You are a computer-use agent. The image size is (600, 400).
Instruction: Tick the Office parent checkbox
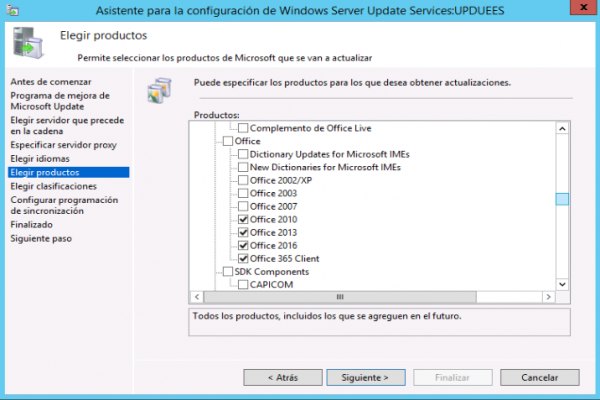228,141
